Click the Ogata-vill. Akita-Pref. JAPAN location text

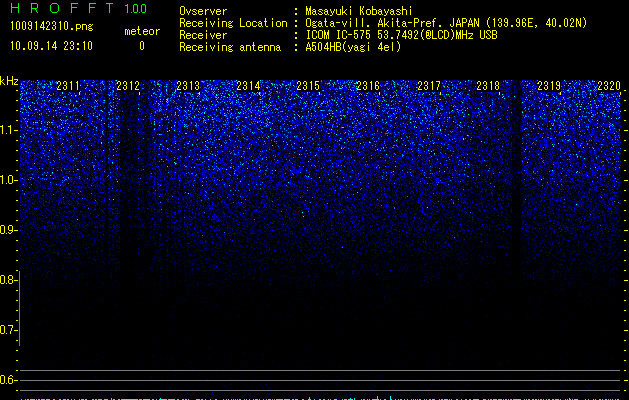446,23
